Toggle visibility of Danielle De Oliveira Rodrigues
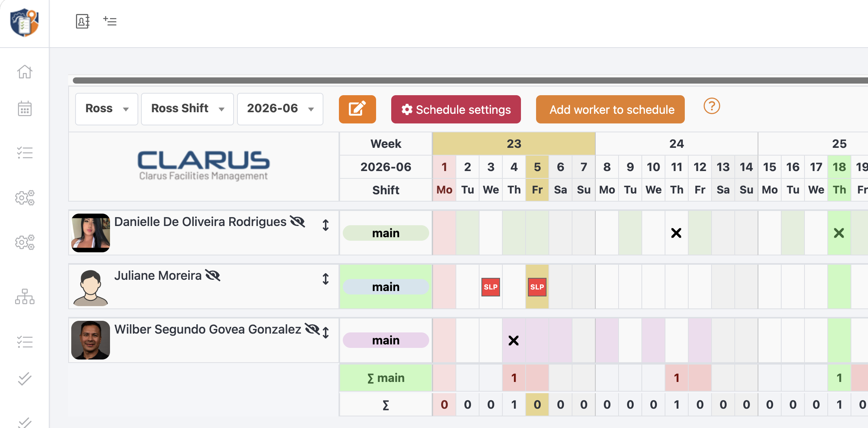Viewport: 868px width, 428px height. point(297,222)
